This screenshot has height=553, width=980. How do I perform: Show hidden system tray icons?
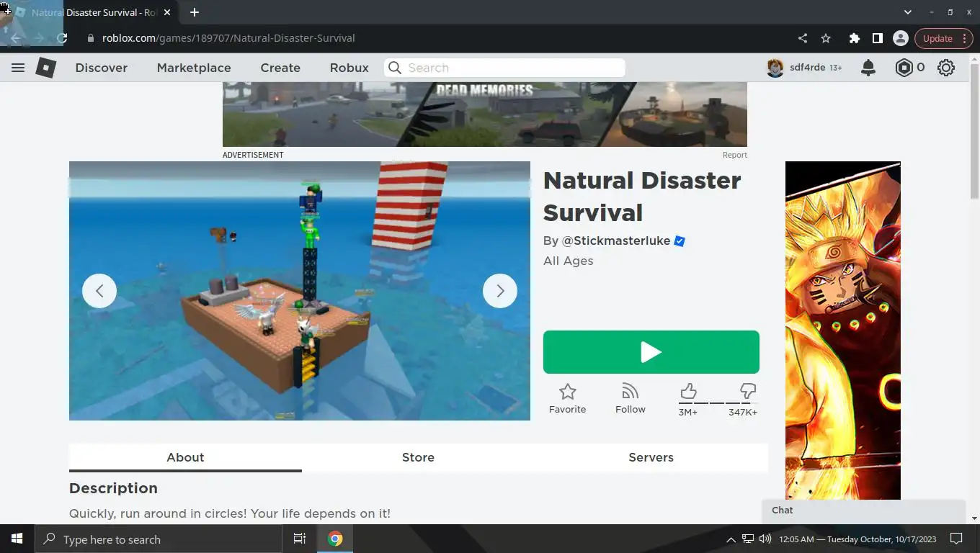[x=731, y=539]
